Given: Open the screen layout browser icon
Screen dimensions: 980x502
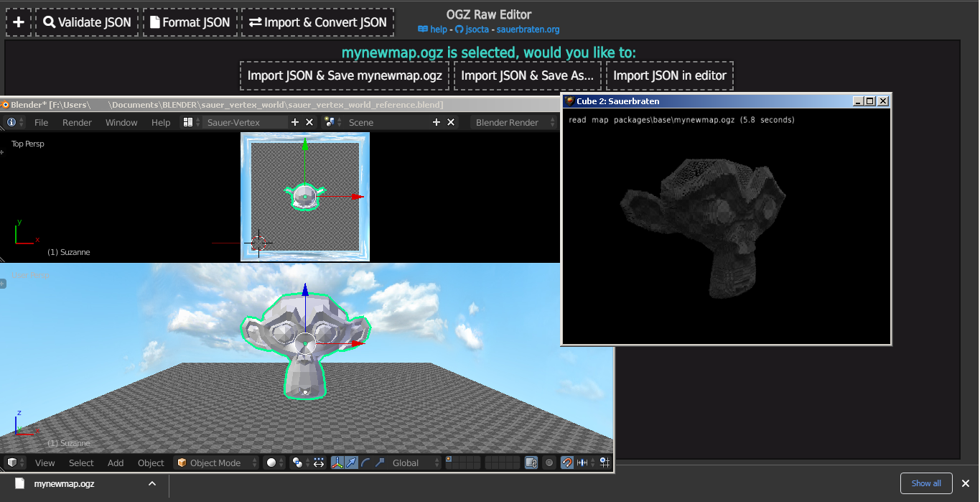Looking at the screenshot, I should point(191,122).
